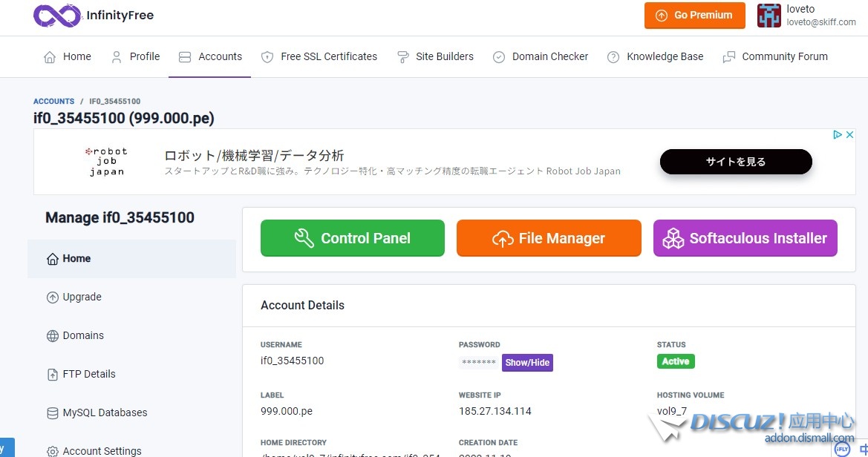The height and width of the screenshot is (457, 868).
Task: Click the cloud upload icon on File Manager
Action: (503, 238)
